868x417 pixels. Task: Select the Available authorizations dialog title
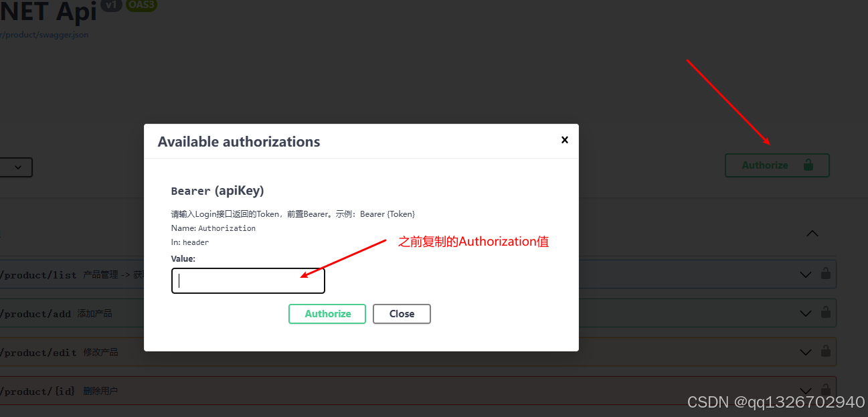[238, 141]
